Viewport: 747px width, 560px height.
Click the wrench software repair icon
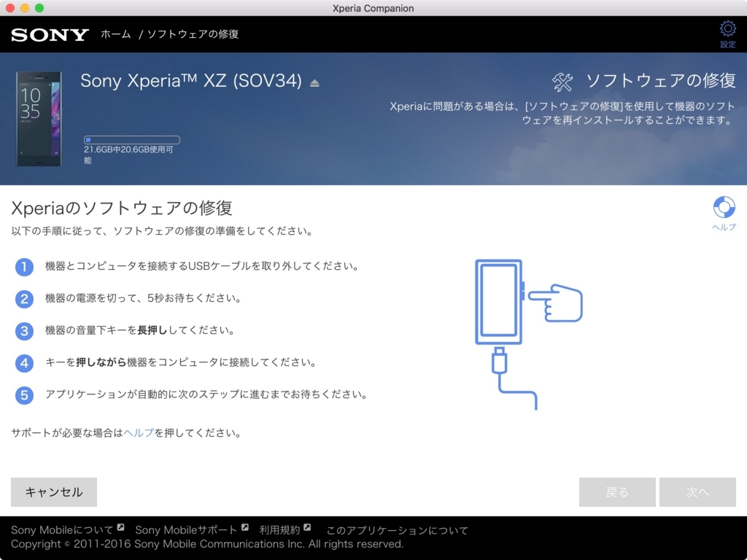click(x=562, y=82)
